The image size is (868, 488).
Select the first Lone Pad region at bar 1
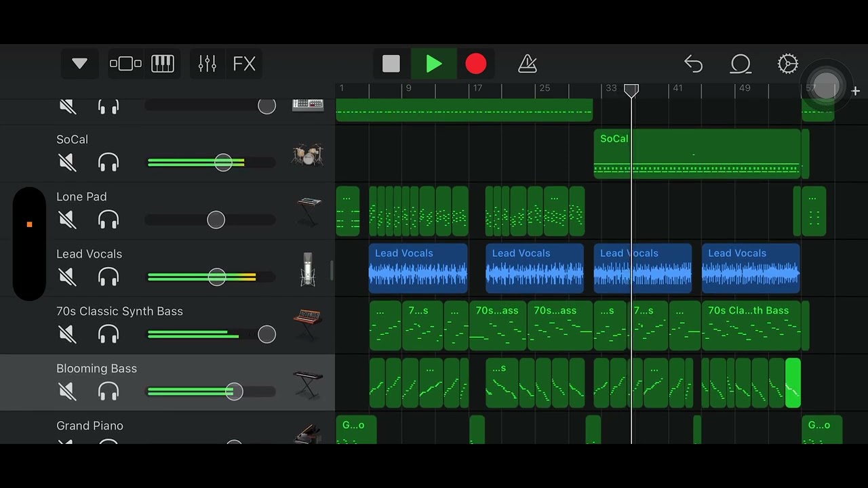(348, 211)
